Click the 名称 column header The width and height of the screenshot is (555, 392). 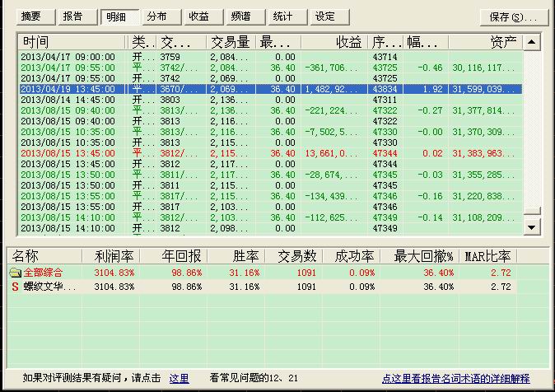[44, 256]
